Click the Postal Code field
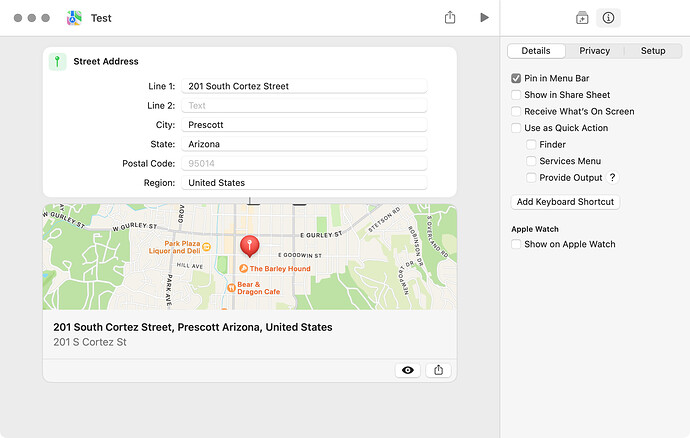Image resolution: width=690 pixels, height=438 pixels. [304, 163]
